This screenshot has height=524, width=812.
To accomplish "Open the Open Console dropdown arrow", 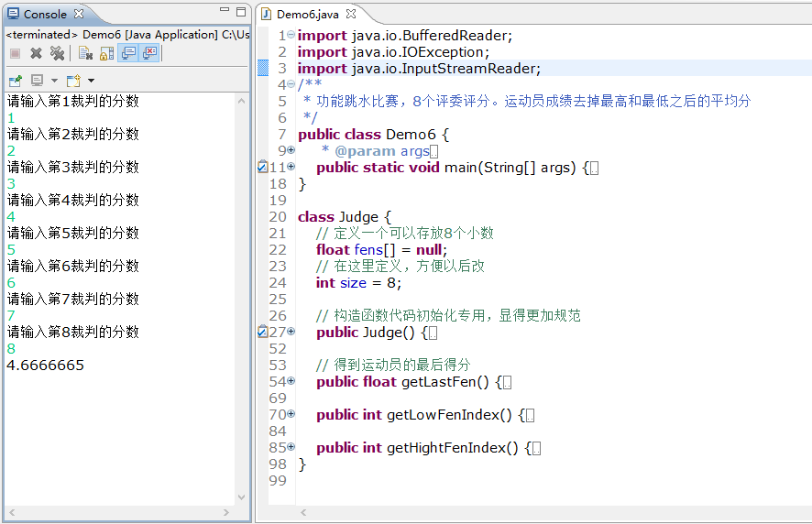I will [91, 81].
